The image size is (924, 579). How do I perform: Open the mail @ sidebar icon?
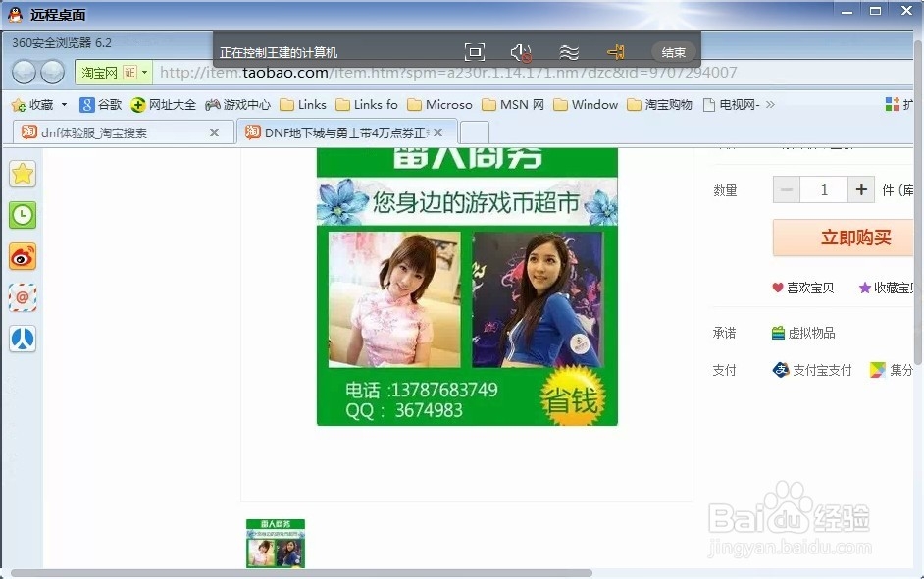point(23,297)
